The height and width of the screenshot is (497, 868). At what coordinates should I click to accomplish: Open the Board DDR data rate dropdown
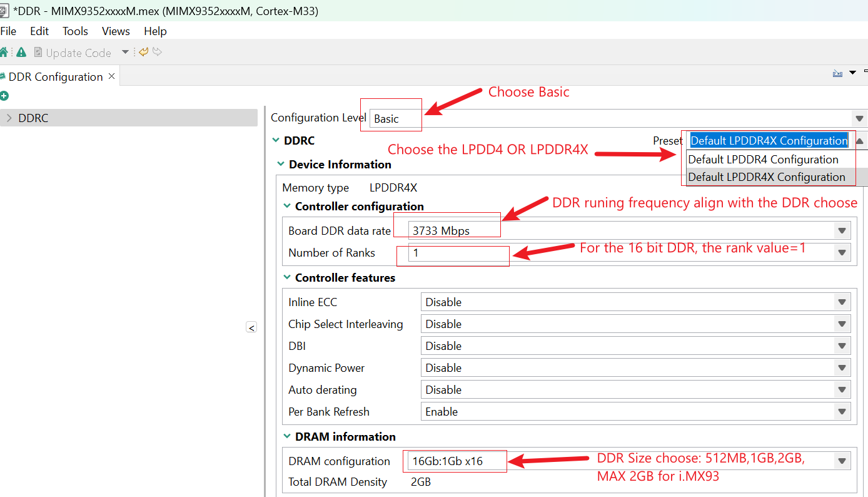pyautogui.click(x=842, y=230)
